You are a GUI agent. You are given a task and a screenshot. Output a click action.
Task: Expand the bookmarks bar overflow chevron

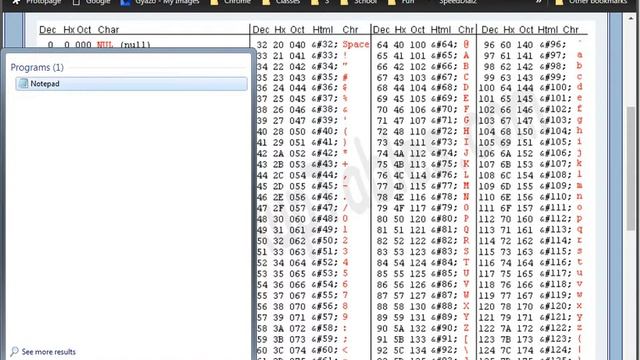[x=539, y=2]
